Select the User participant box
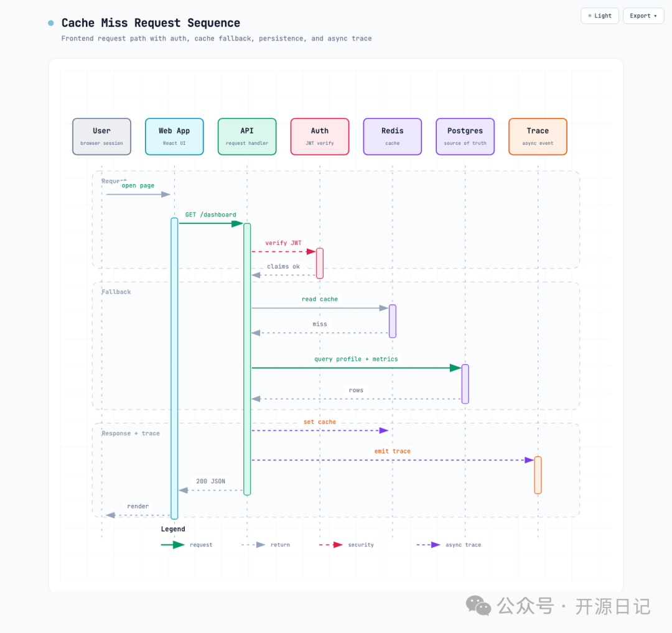Viewport: 672px width, 633px height. click(x=101, y=137)
